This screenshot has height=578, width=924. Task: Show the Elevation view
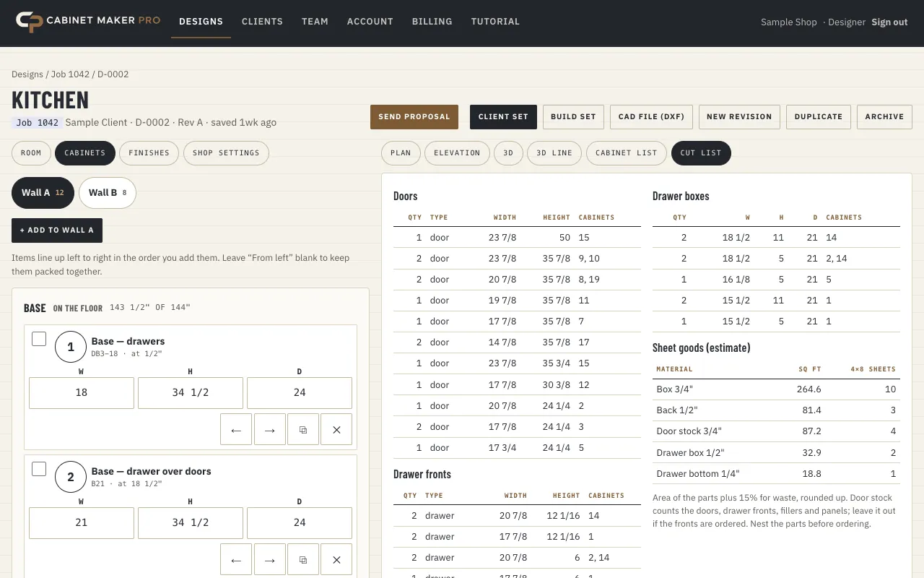coord(457,153)
